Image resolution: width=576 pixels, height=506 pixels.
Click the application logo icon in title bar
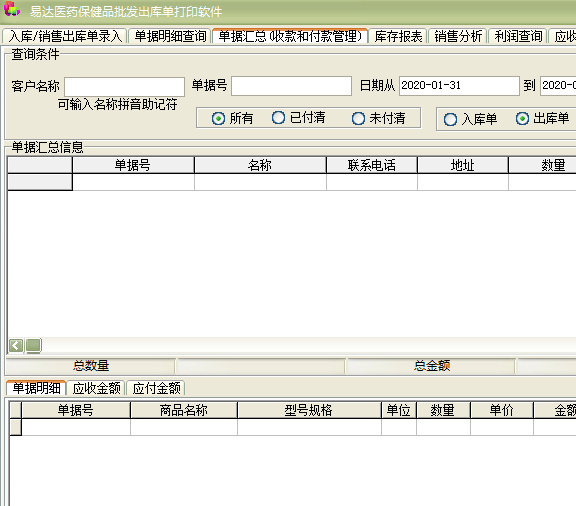[x=12, y=9]
